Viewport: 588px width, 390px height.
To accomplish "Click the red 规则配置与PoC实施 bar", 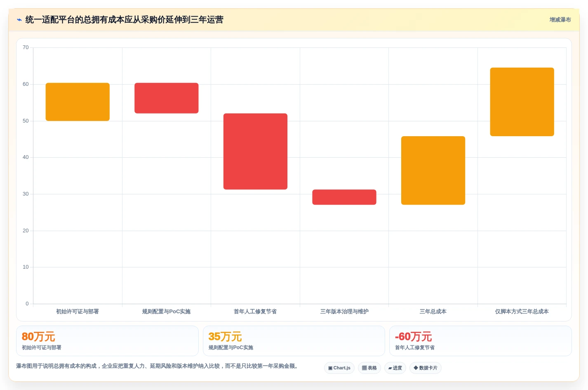I will point(167,98).
